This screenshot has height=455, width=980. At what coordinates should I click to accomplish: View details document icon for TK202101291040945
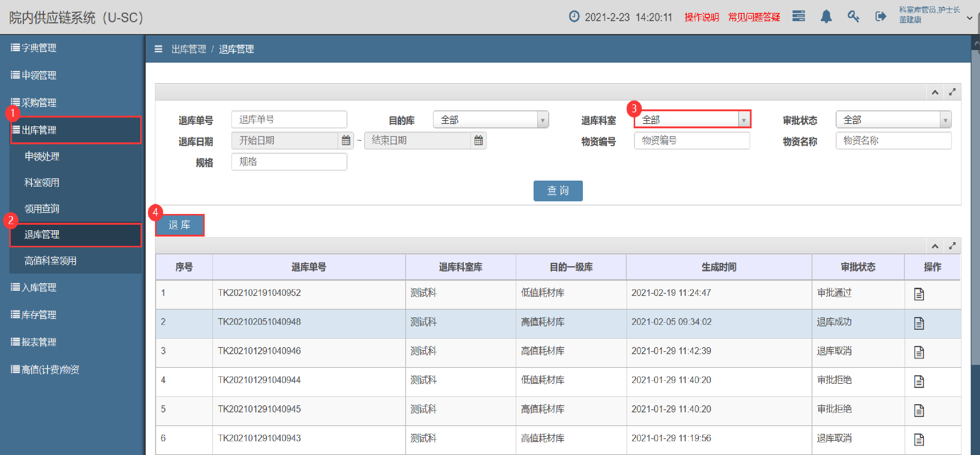pyautogui.click(x=919, y=410)
